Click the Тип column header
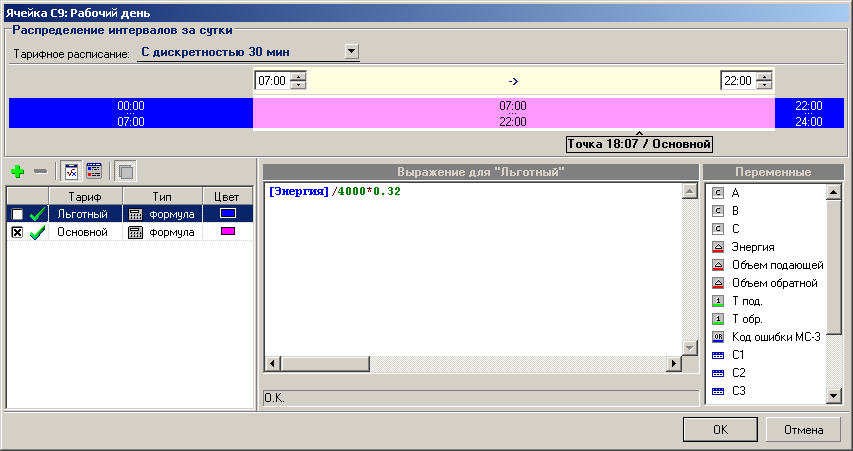 tap(162, 196)
